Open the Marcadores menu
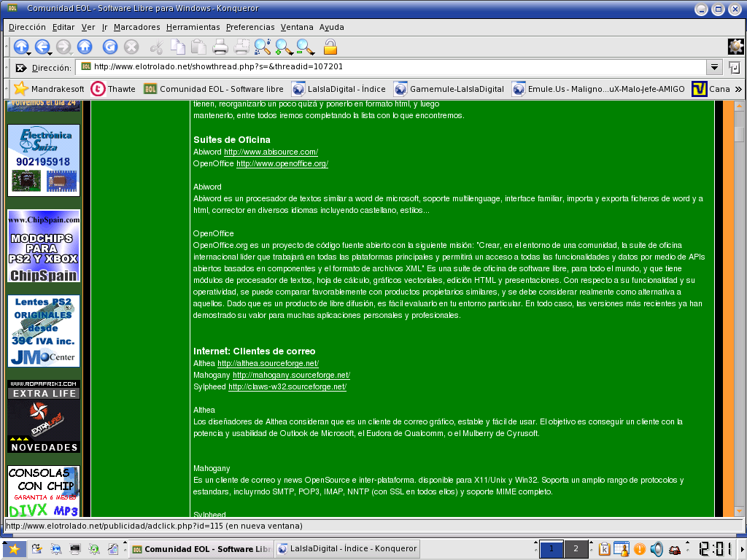 click(x=136, y=27)
